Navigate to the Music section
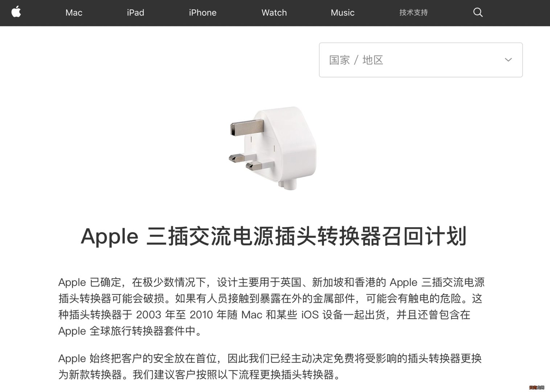Viewport: 550px width, 392px height. tap(342, 13)
